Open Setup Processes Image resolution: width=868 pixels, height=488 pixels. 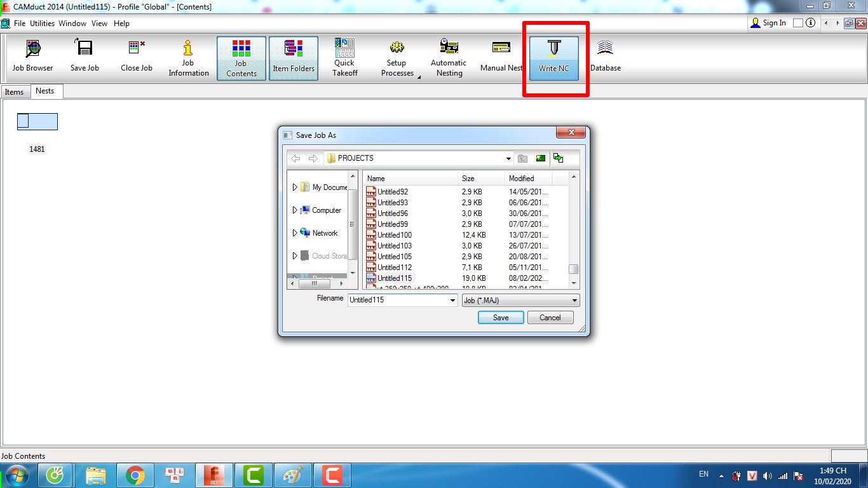click(397, 57)
